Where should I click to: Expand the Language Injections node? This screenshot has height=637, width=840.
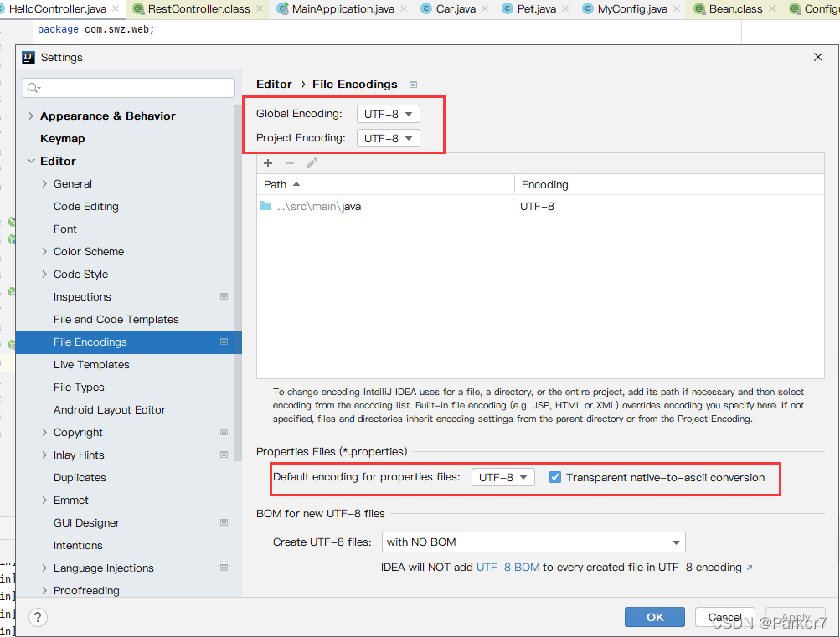[x=44, y=568]
